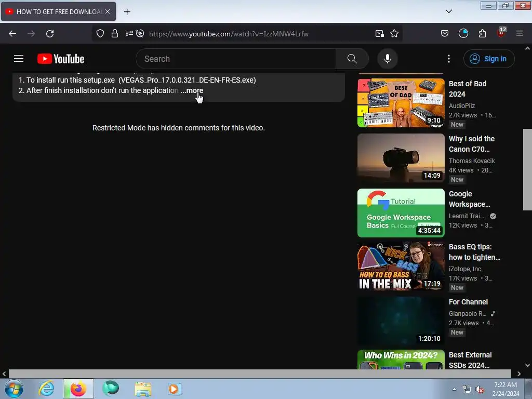Click the muted volume tray icon
Image resolution: width=532 pixels, height=399 pixels.
pyautogui.click(x=480, y=390)
